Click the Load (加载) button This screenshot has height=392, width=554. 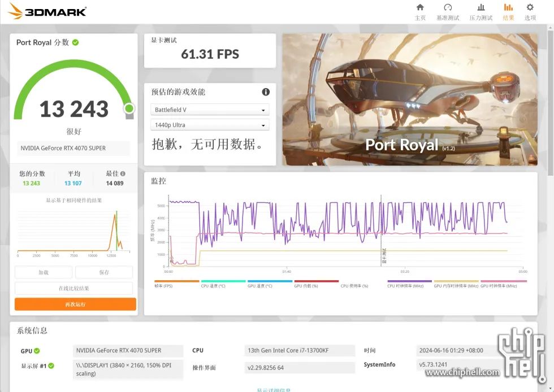point(44,272)
